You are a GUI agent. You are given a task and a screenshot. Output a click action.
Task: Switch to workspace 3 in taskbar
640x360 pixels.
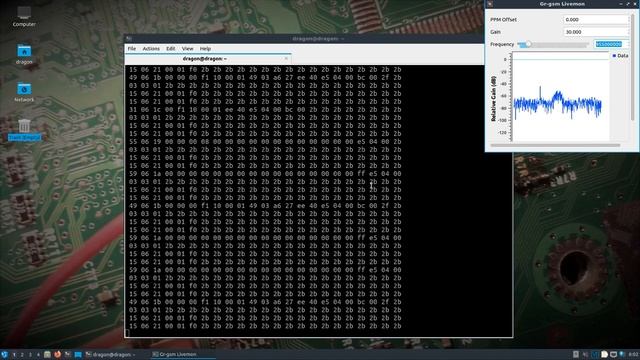[30, 355]
